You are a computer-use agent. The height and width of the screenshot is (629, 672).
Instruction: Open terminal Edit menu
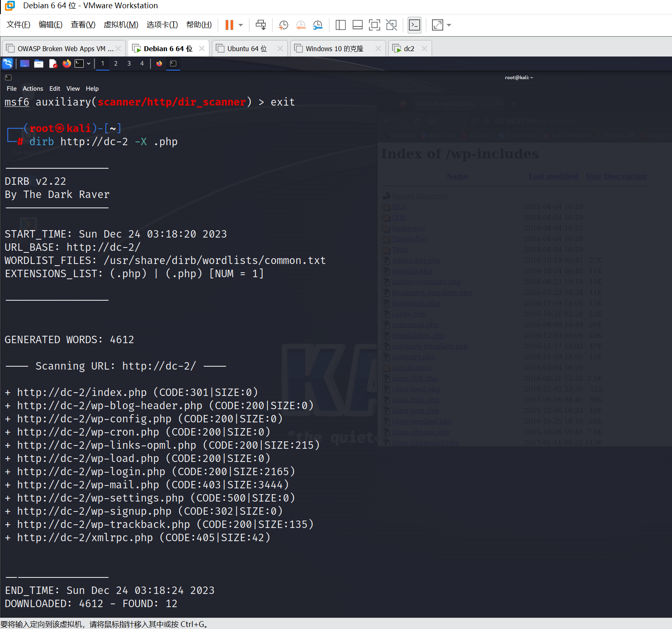tap(55, 89)
